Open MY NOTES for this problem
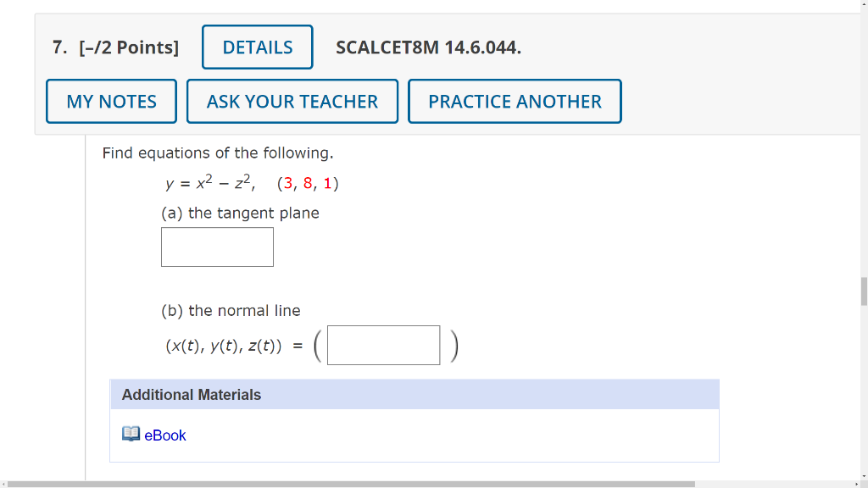Screen dimensions: 868x488 [x=110, y=101]
